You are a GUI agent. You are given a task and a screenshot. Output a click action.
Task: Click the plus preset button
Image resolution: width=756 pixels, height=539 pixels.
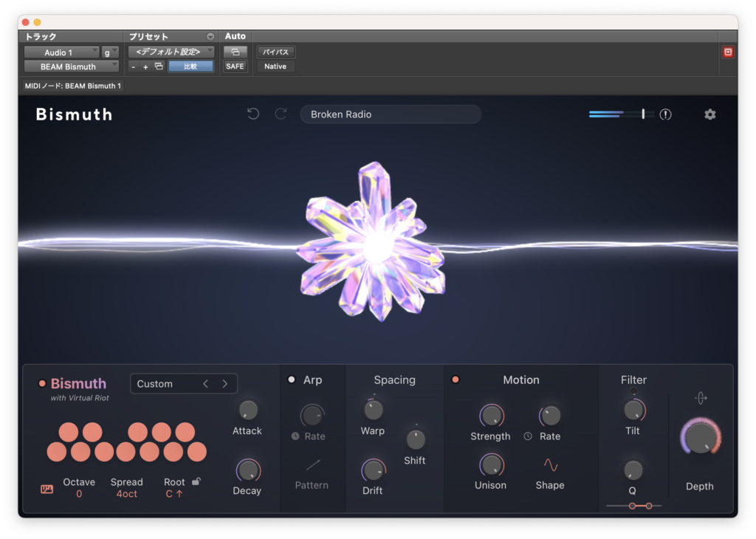pyautogui.click(x=145, y=67)
